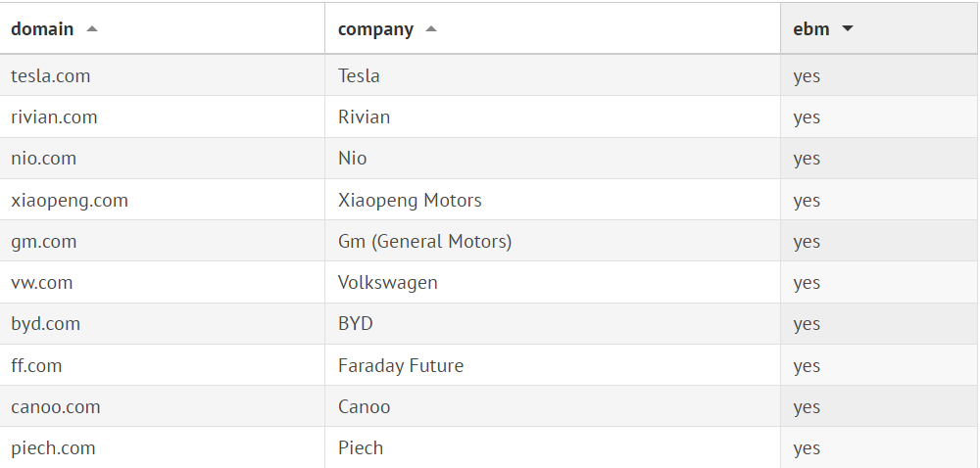Screen dimensions: 980x468
Task: Sort table by ebm header
Action: click(x=811, y=29)
